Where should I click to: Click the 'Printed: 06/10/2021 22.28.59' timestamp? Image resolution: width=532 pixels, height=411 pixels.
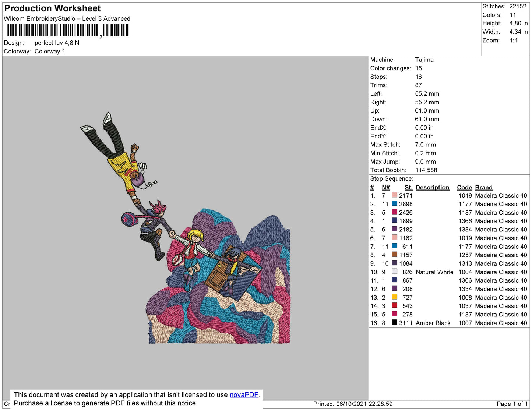pos(353,404)
